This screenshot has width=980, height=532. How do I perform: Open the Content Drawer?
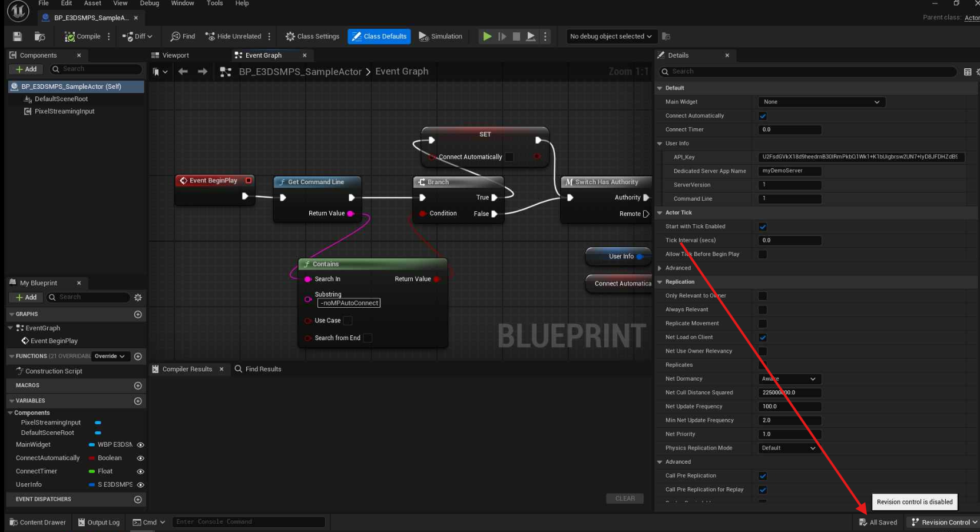pyautogui.click(x=38, y=523)
